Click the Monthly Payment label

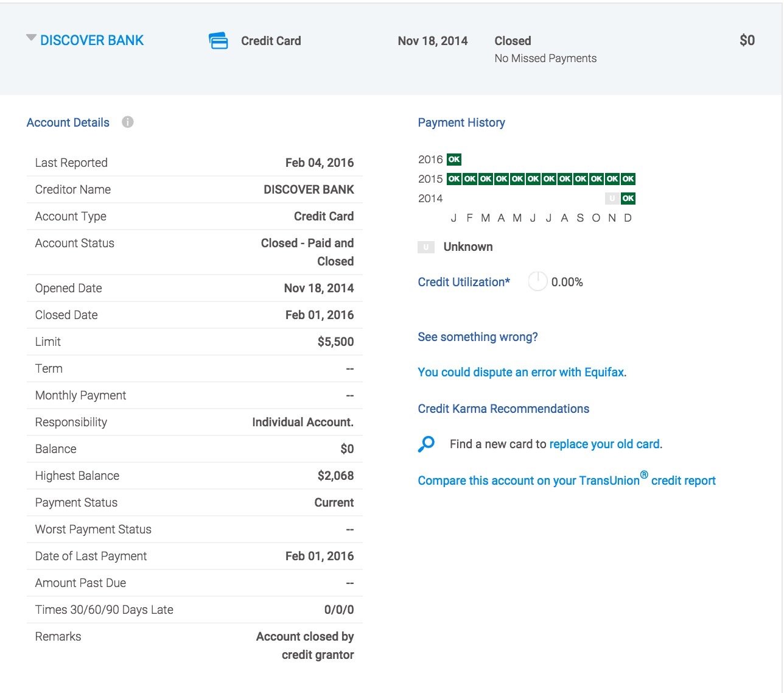pos(80,395)
